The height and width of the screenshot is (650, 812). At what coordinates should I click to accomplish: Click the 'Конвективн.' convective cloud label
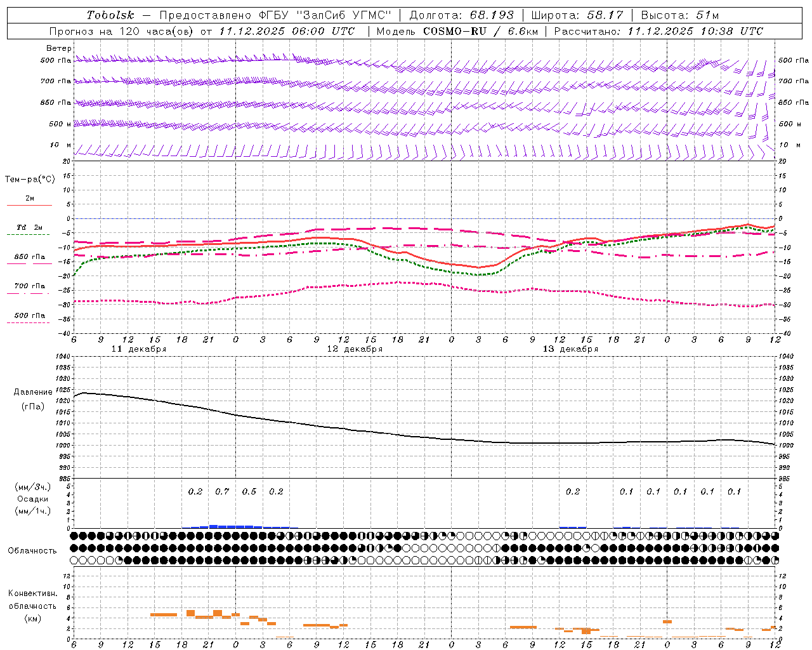click(33, 594)
